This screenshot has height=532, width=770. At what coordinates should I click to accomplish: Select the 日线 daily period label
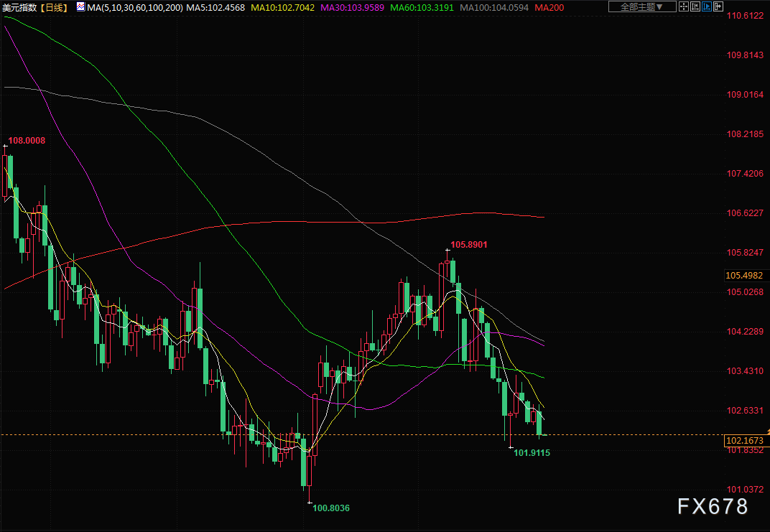pyautogui.click(x=54, y=7)
